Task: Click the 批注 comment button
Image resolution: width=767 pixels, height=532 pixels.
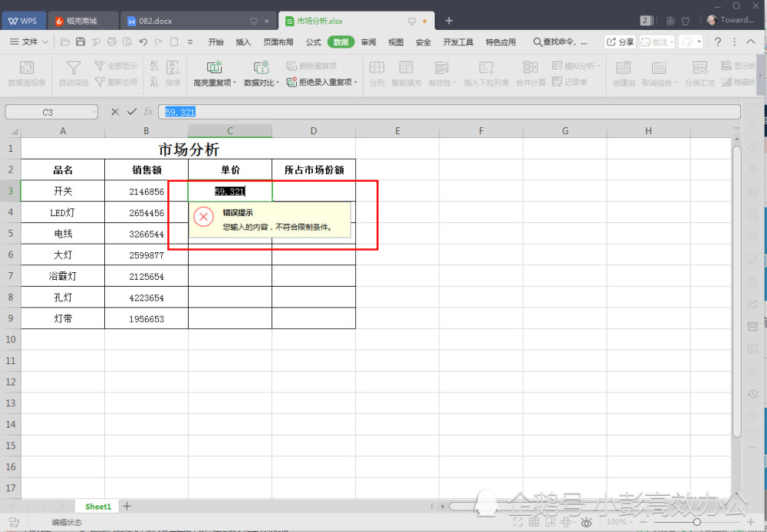Action: pos(657,42)
